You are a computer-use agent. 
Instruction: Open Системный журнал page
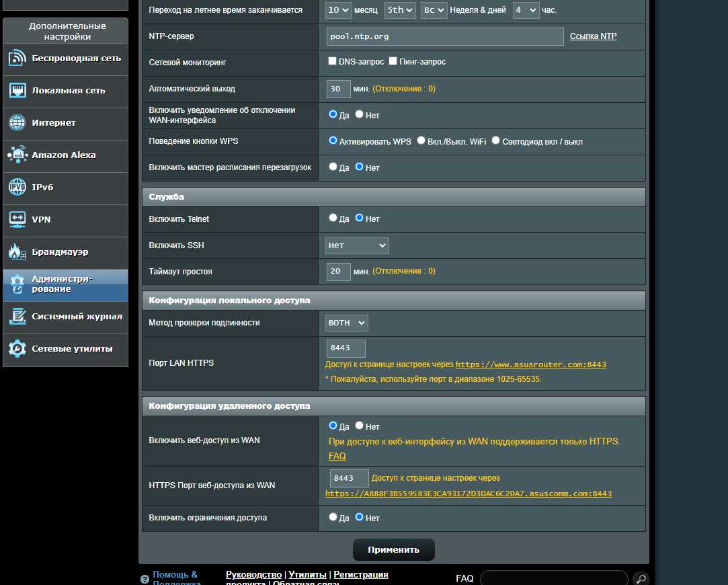pos(65,317)
